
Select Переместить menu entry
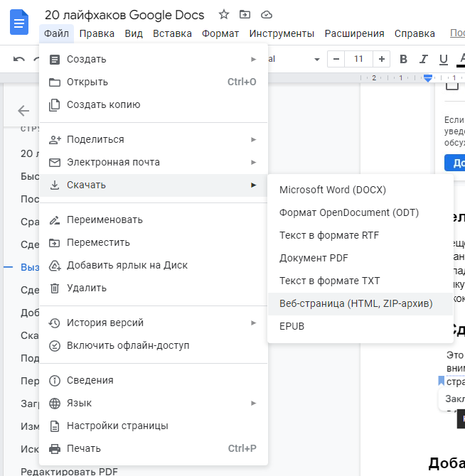pos(154,242)
